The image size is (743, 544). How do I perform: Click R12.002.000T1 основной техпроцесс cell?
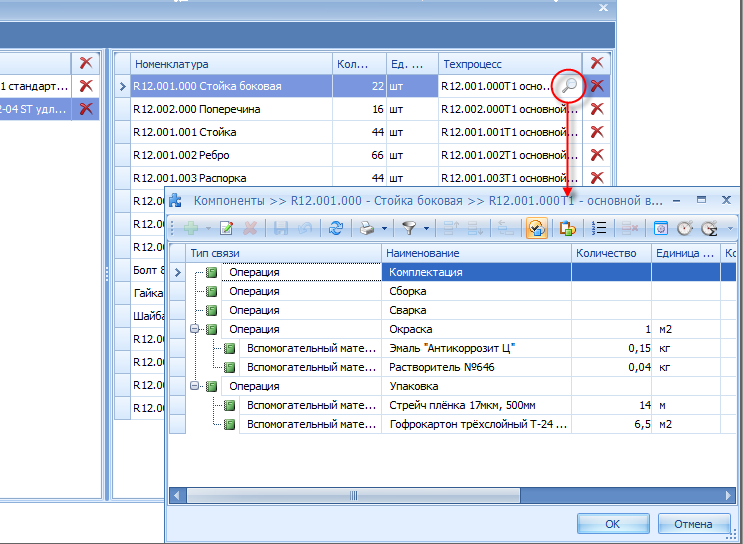click(x=510, y=109)
